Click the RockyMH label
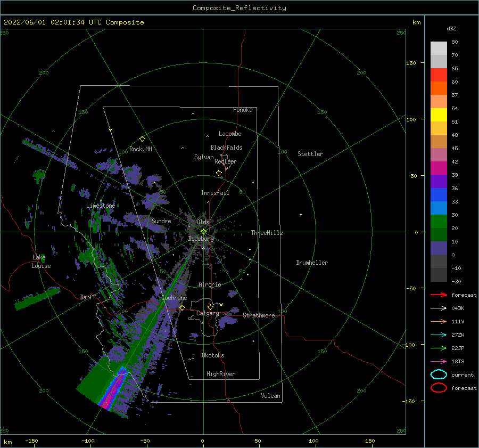479x448 pixels. 141,149
